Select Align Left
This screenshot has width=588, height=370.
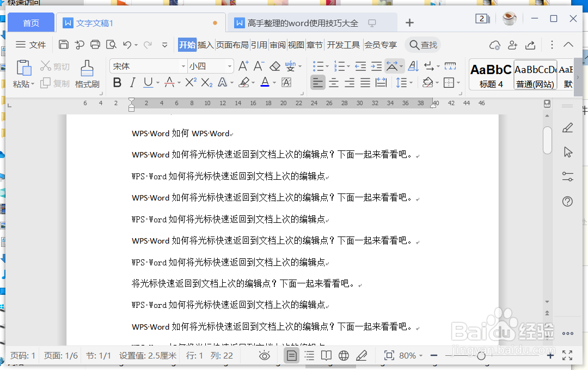tap(317, 82)
